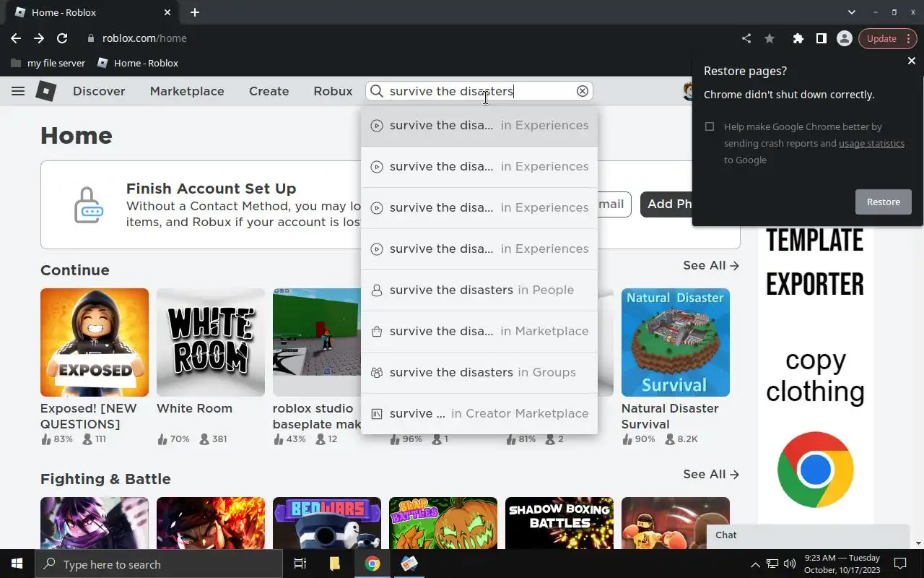Open the Robux page
Viewport: 924px width, 578px height.
(x=333, y=91)
